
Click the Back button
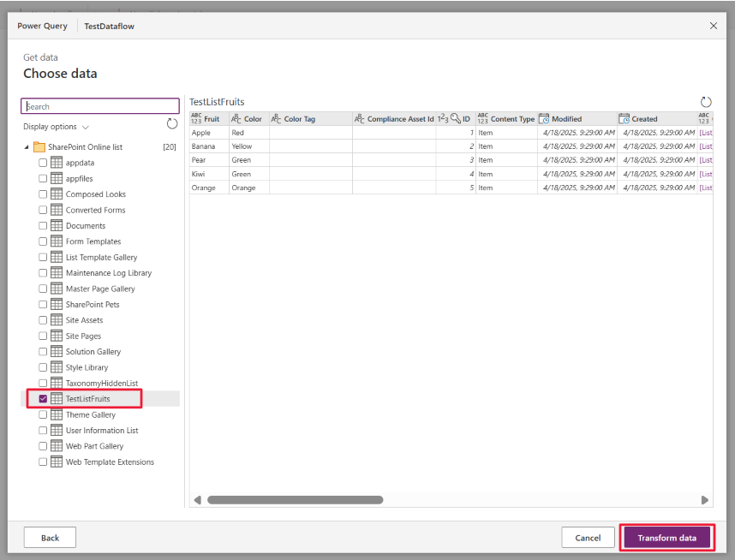point(49,537)
